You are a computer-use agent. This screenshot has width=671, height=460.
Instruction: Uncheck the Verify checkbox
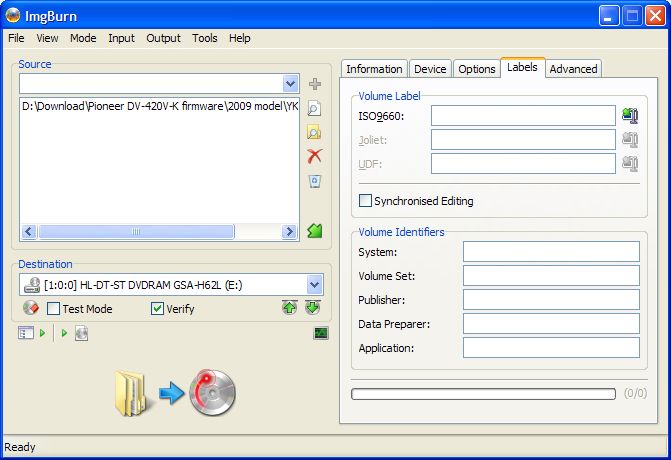[x=157, y=309]
